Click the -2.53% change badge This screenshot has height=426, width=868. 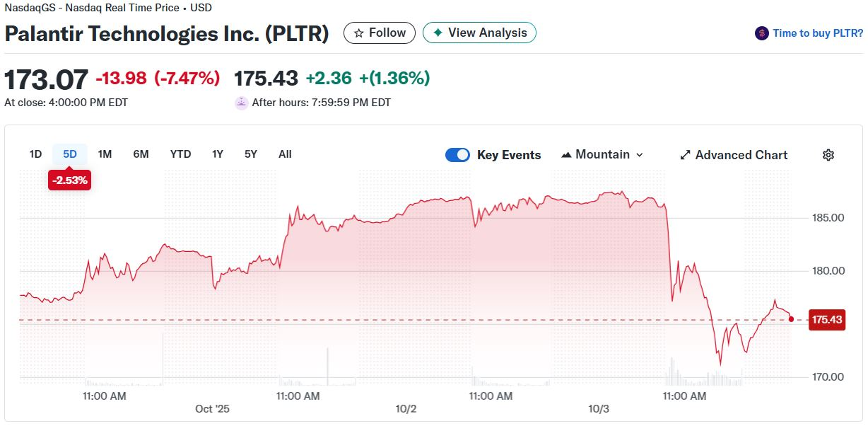(69, 180)
